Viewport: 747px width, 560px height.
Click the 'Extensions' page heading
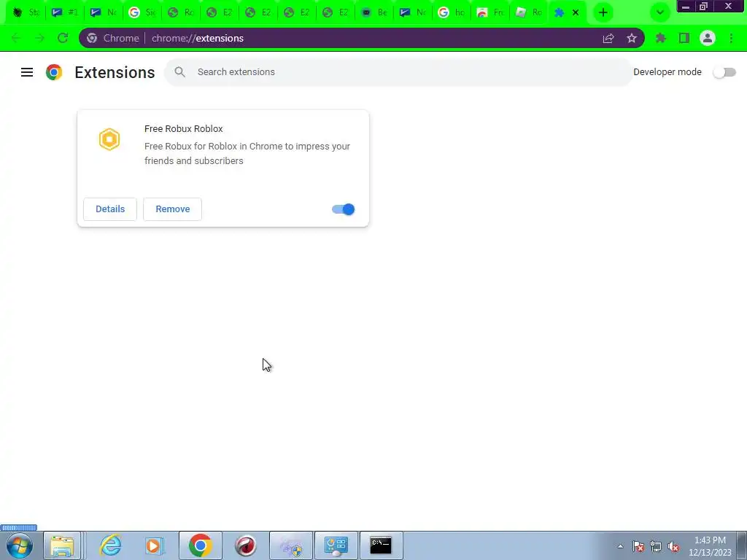tap(115, 72)
